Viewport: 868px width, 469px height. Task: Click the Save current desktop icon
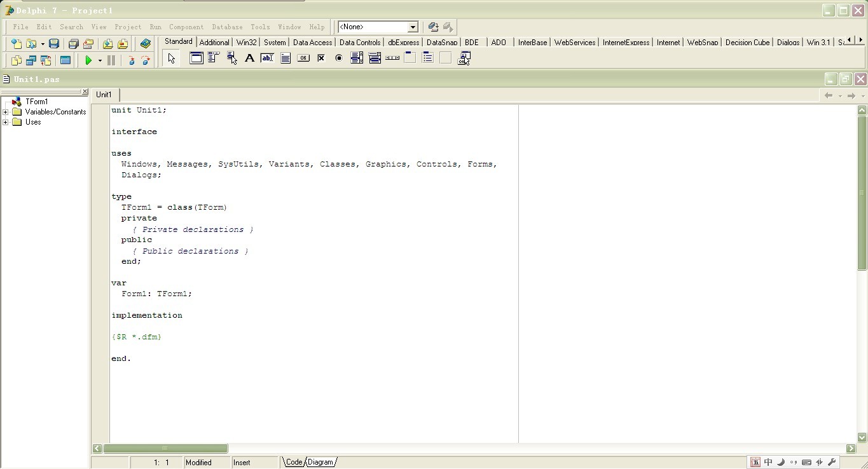point(433,27)
